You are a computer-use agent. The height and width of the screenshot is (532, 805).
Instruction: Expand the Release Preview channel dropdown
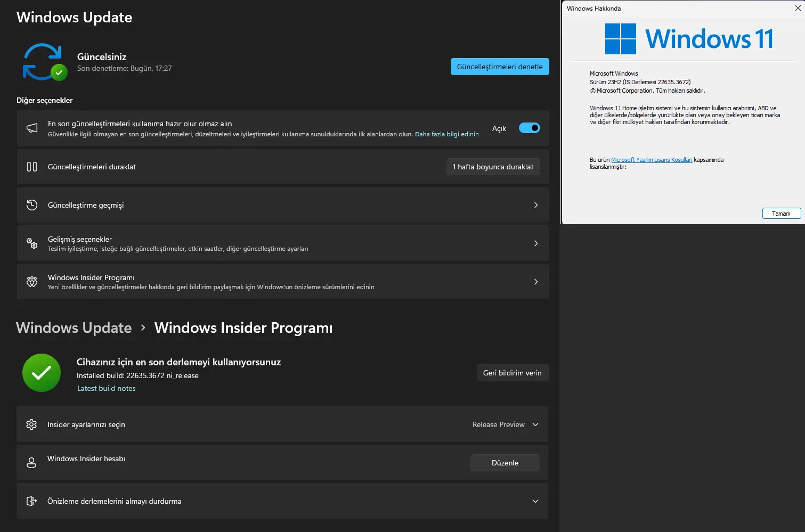point(506,424)
